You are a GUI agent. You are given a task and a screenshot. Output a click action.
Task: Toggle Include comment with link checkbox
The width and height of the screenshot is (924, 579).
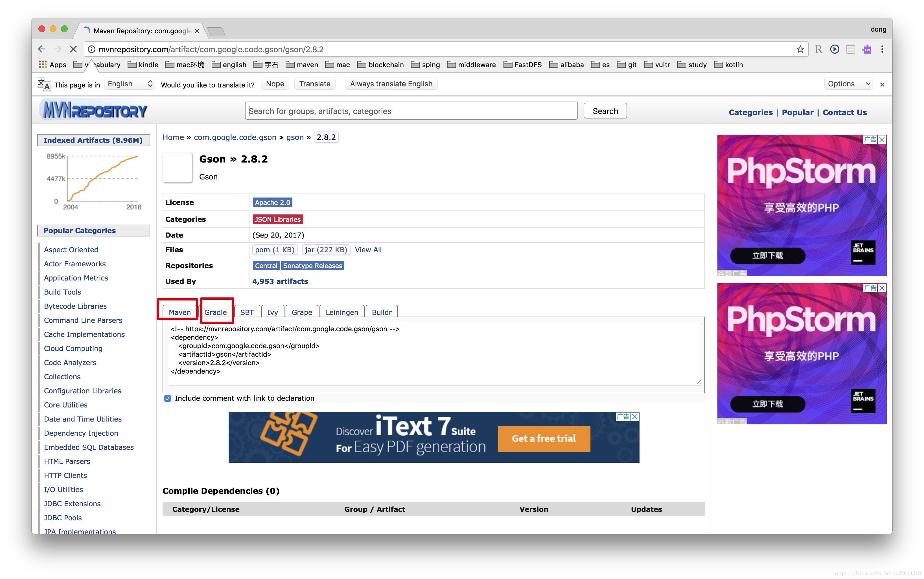tap(167, 398)
